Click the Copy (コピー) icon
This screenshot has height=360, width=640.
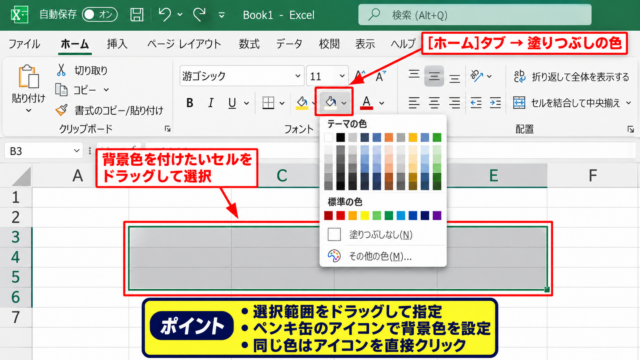(61, 90)
